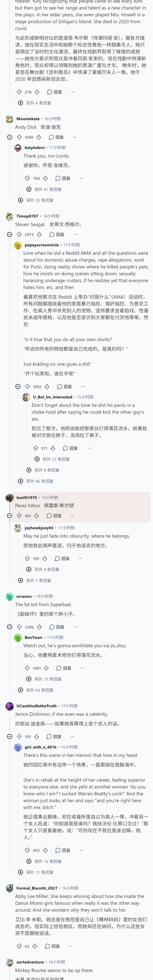Upvote papayacreamsicle's Reddit AMA comment
Image resolution: width=153 pixels, height=980 pixels.
pos(27,386)
